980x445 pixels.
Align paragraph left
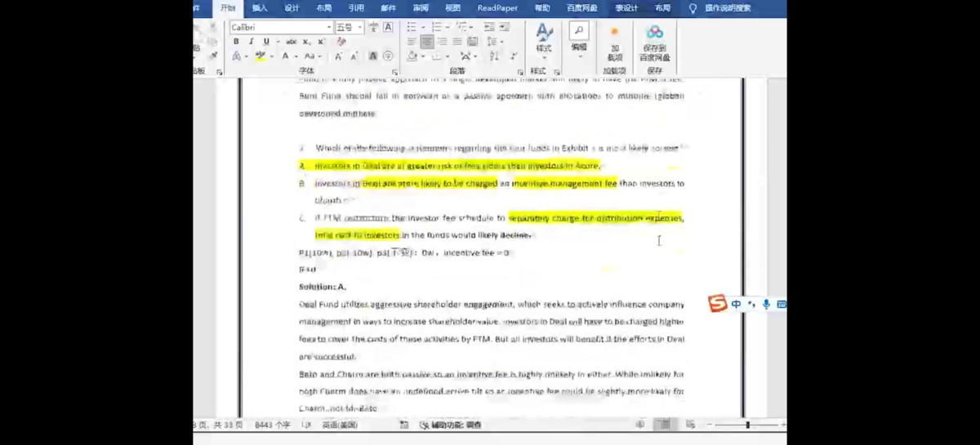point(412,42)
